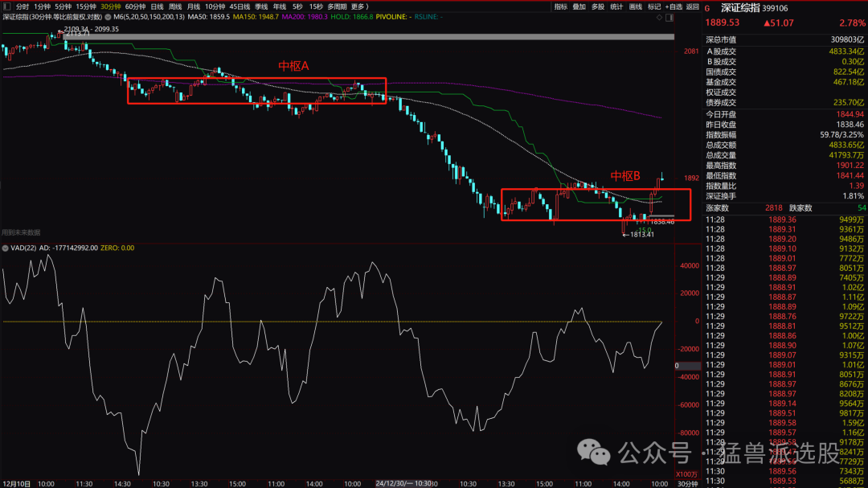Viewport: 868px width, 488px height.
Task: Open the 画线 drawing tools button
Action: pos(636,6)
